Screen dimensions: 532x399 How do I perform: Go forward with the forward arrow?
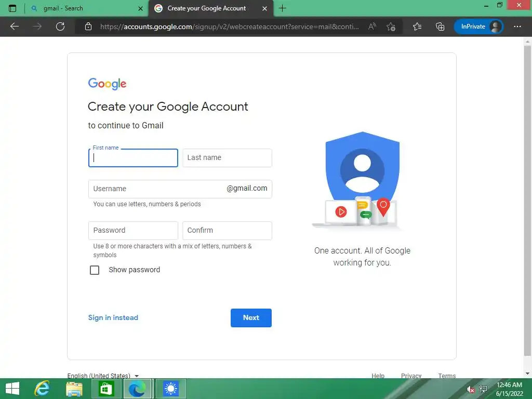click(37, 26)
